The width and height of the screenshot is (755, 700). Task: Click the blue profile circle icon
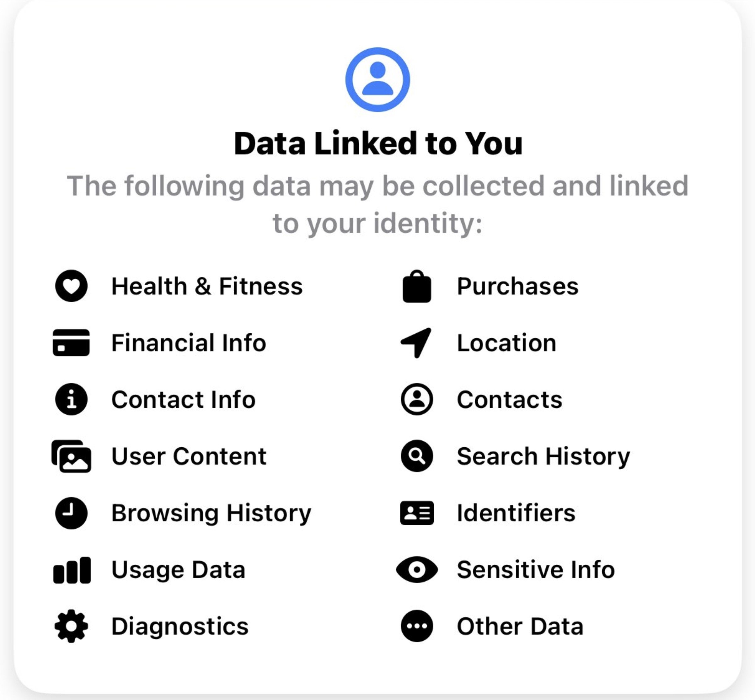click(x=377, y=79)
